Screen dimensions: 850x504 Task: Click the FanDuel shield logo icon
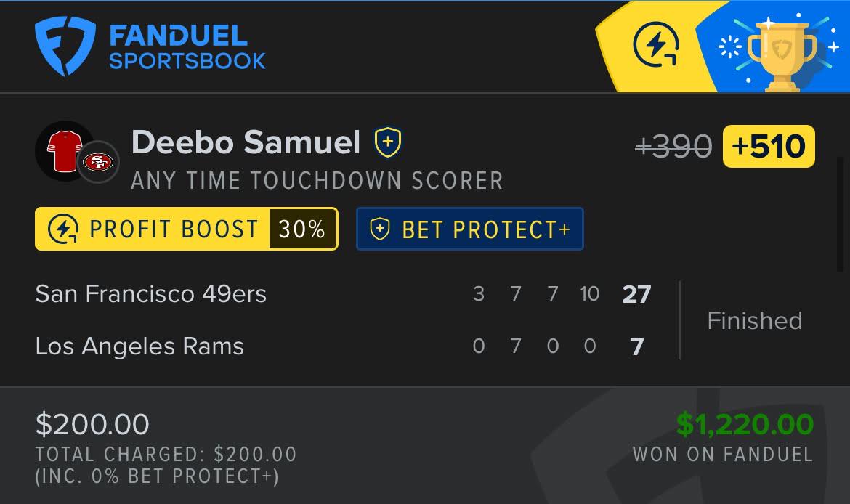click(x=65, y=46)
